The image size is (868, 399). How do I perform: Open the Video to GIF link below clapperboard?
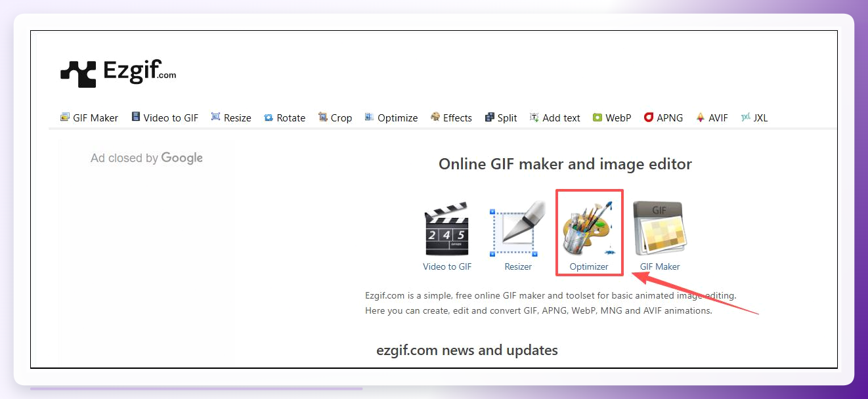coord(447,266)
